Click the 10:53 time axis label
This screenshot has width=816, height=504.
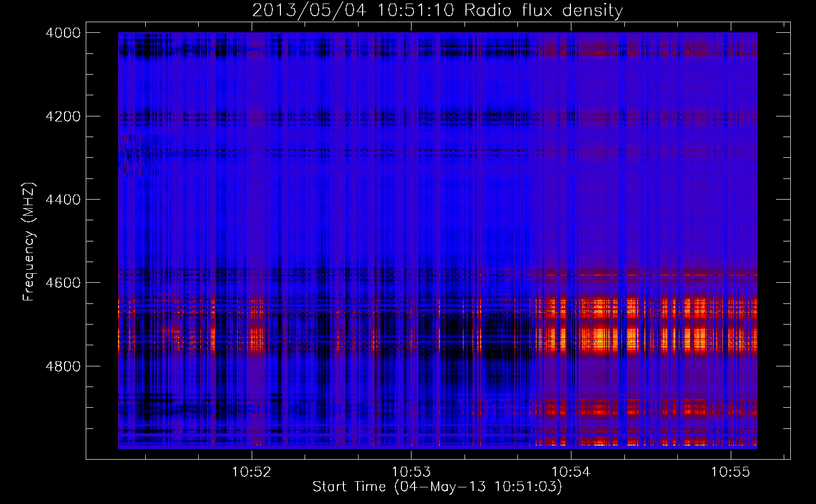coord(412,472)
